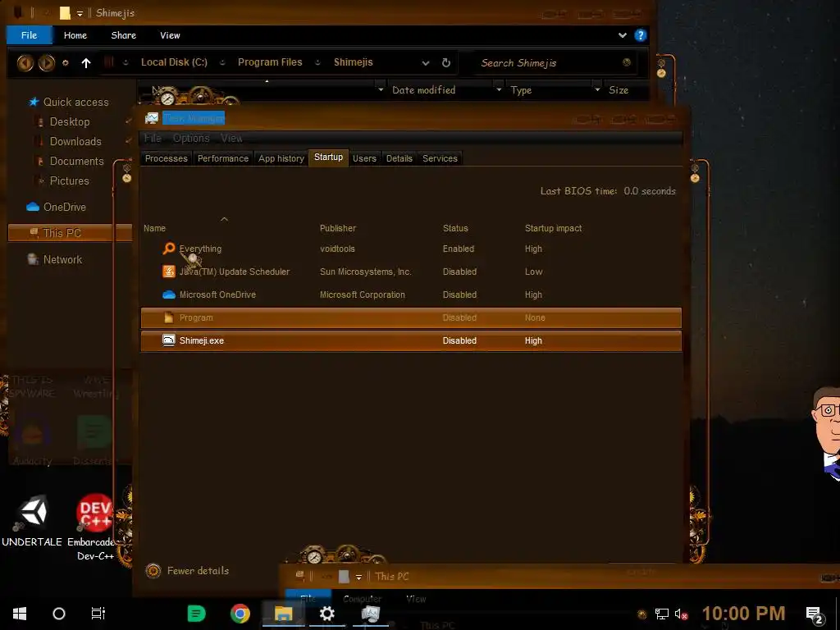Click Local Disk (C:) breadcrumb
This screenshot has width=840, height=630.
click(174, 62)
